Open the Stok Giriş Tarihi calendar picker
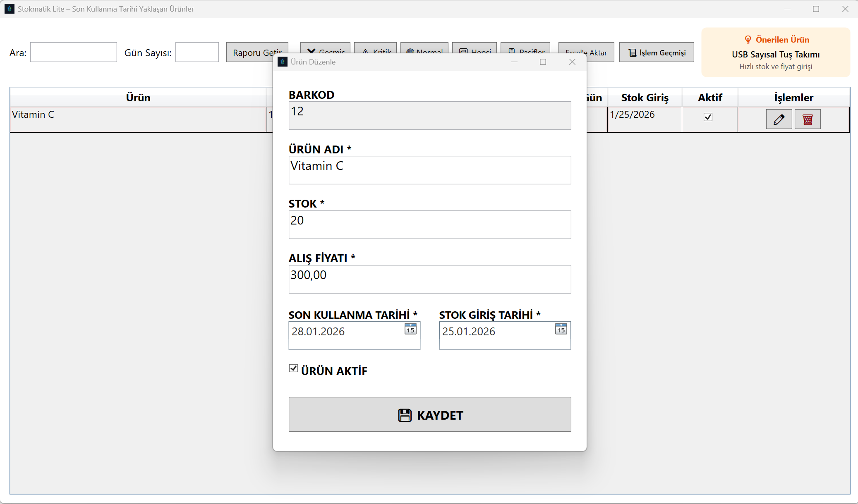The height and width of the screenshot is (504, 858). click(561, 329)
